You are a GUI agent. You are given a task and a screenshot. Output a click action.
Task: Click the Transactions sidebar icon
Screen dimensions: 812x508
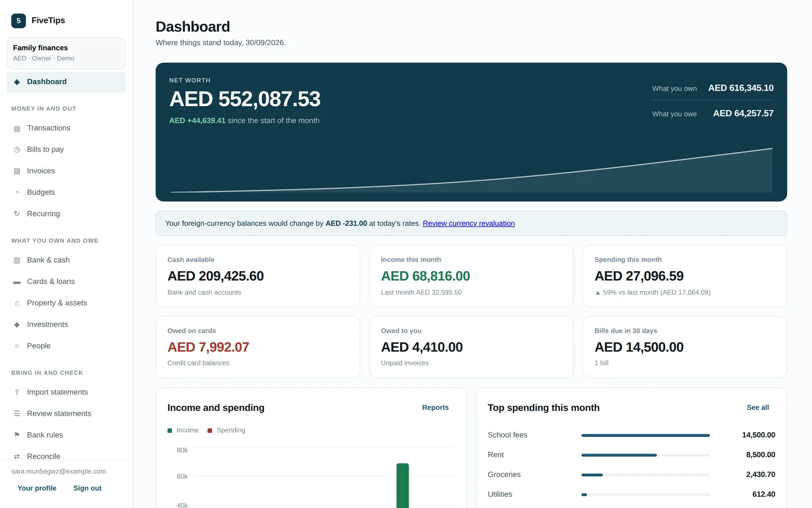coord(17,129)
